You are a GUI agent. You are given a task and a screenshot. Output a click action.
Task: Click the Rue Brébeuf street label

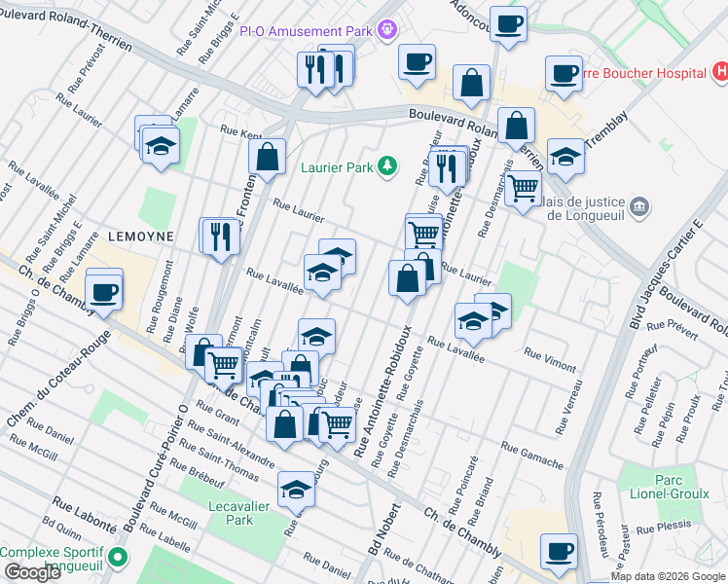[197, 473]
